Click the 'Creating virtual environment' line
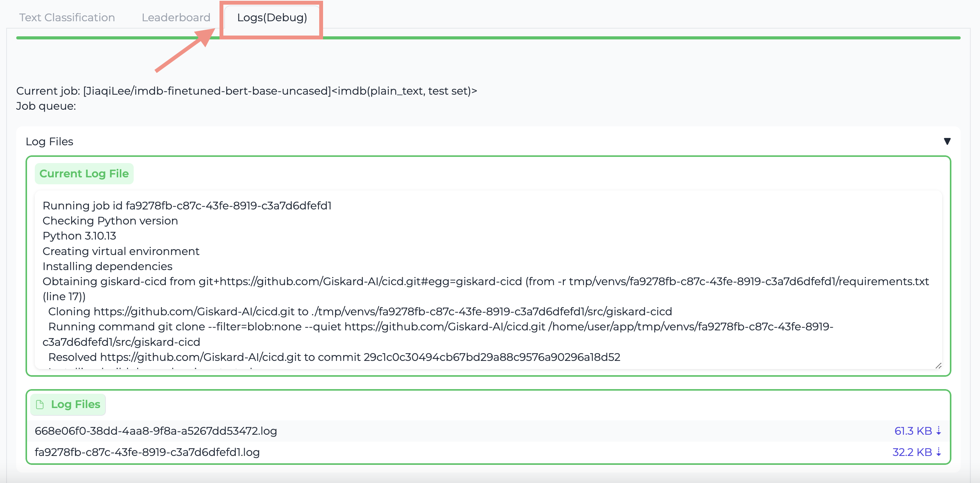 tap(121, 251)
